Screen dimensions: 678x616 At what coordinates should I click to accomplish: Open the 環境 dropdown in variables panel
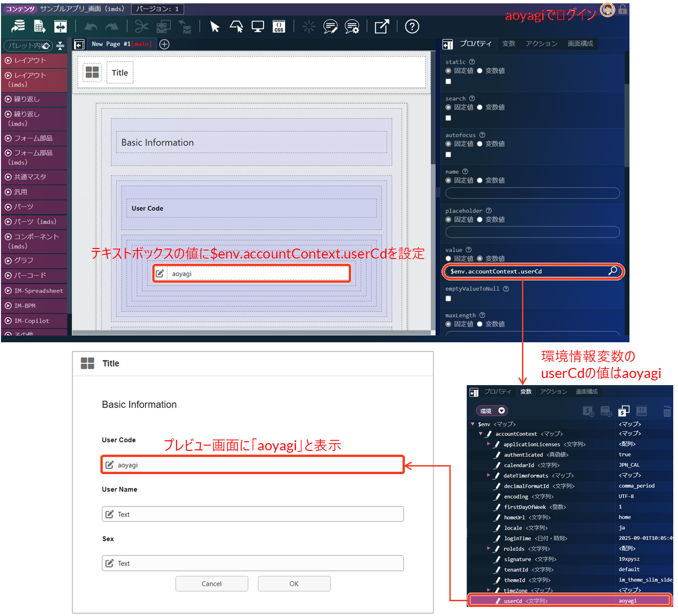pyautogui.click(x=492, y=411)
